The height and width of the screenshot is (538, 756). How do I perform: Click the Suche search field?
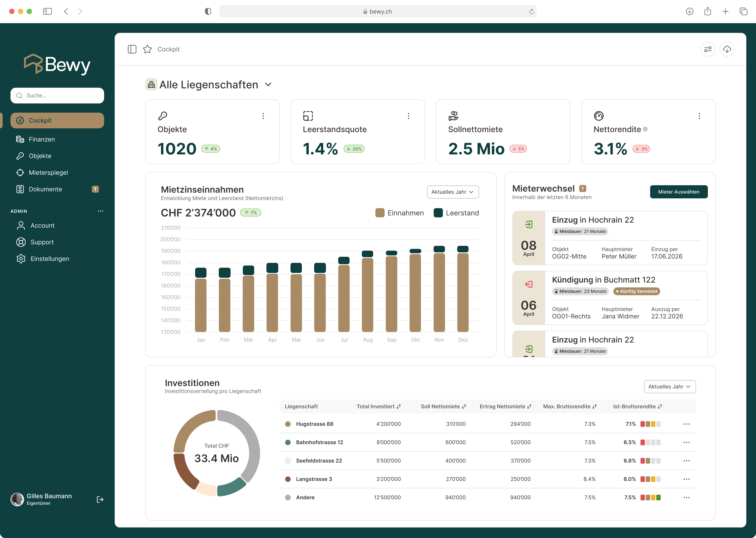[x=57, y=95]
